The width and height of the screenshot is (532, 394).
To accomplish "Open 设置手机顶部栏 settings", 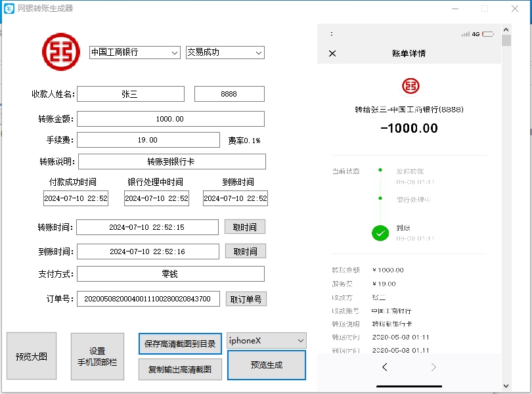I will 97,356.
